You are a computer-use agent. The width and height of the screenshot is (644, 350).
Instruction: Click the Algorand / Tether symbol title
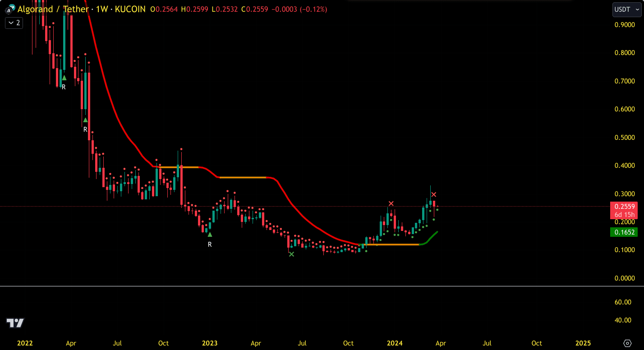click(53, 9)
